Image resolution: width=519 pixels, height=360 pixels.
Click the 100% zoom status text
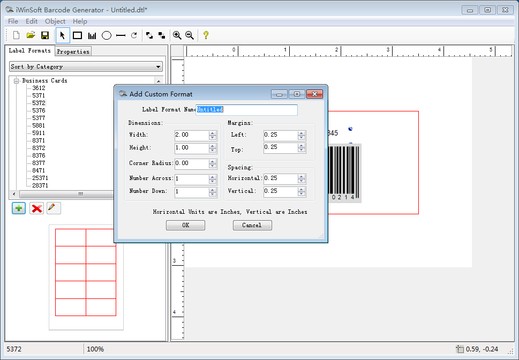click(x=95, y=349)
